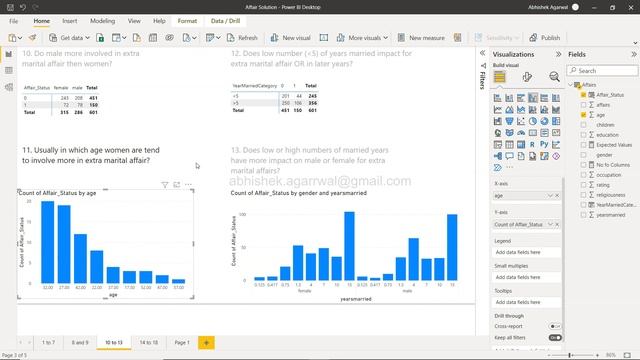Viewport: 640px width, 360px height.
Task: Click the New measure button
Action: click(421, 38)
